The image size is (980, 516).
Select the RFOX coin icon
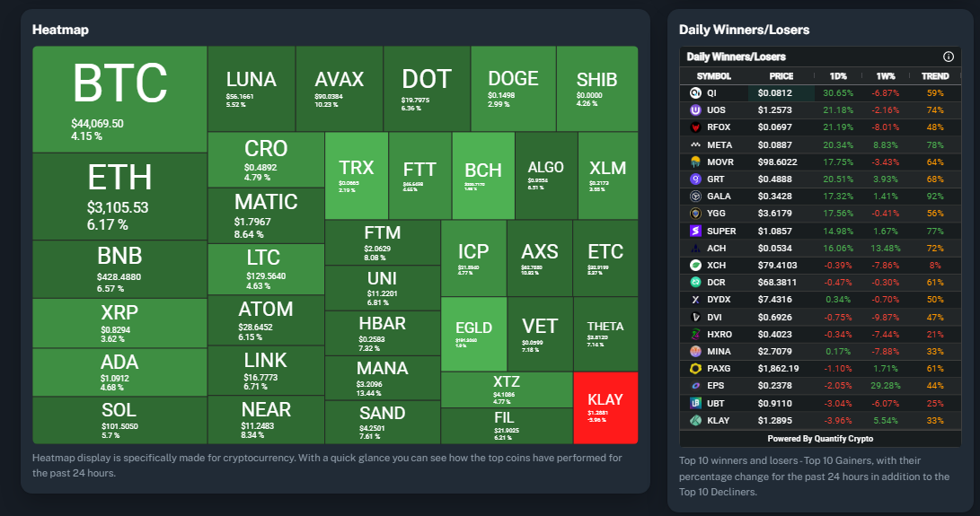[x=695, y=127]
